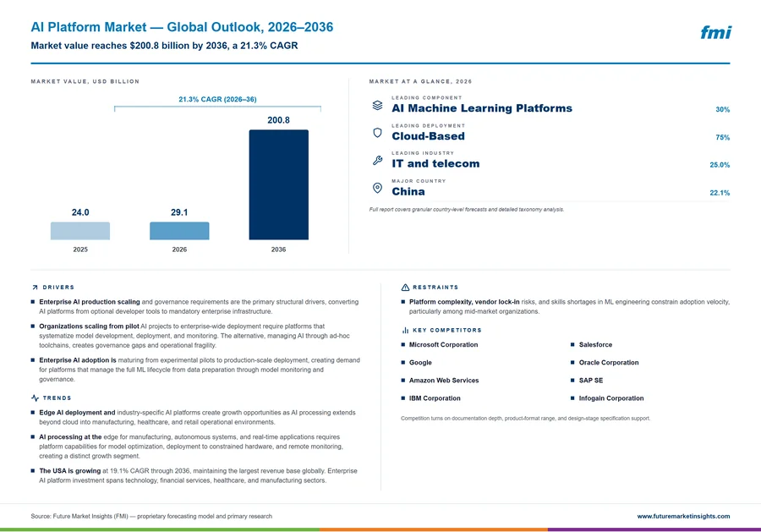Click 'Organizations scaling from pilot' driver text

[x=89, y=326]
